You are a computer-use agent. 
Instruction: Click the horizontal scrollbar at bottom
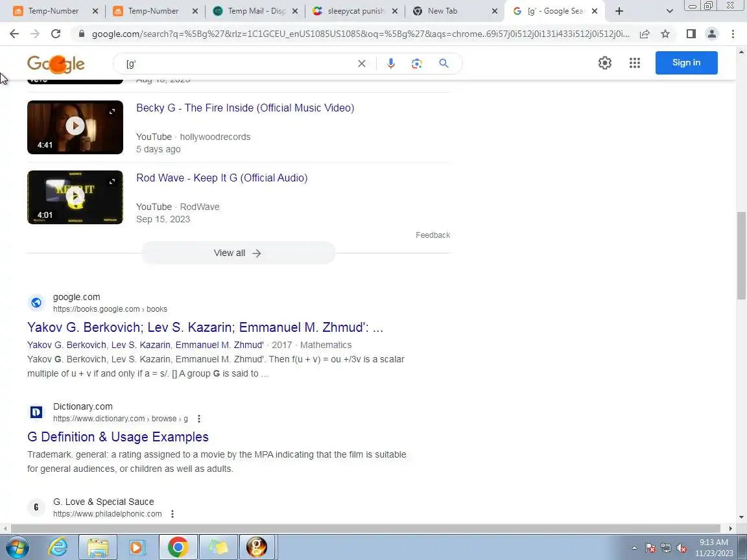(366, 528)
